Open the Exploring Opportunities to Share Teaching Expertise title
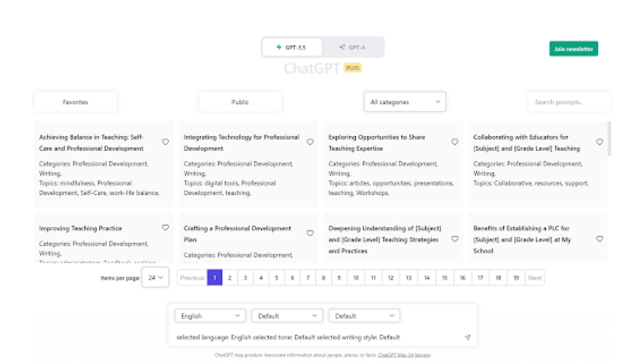644x363 pixels. tap(377, 142)
